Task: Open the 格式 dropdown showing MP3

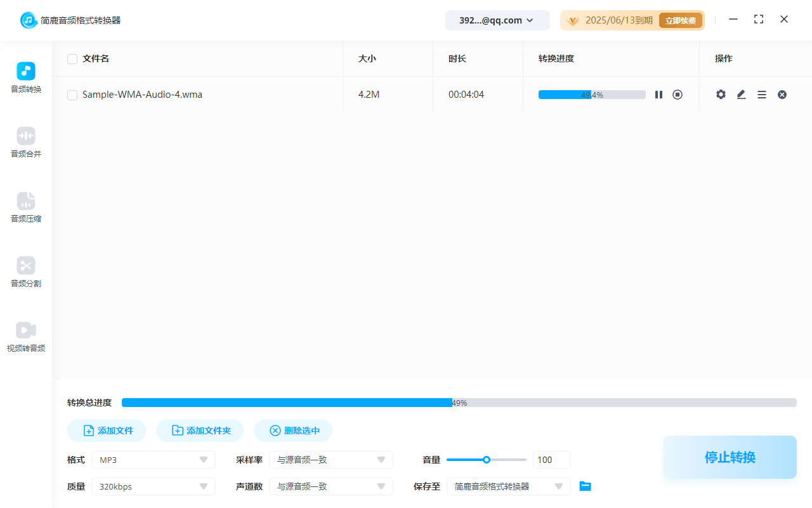Action: (153, 459)
